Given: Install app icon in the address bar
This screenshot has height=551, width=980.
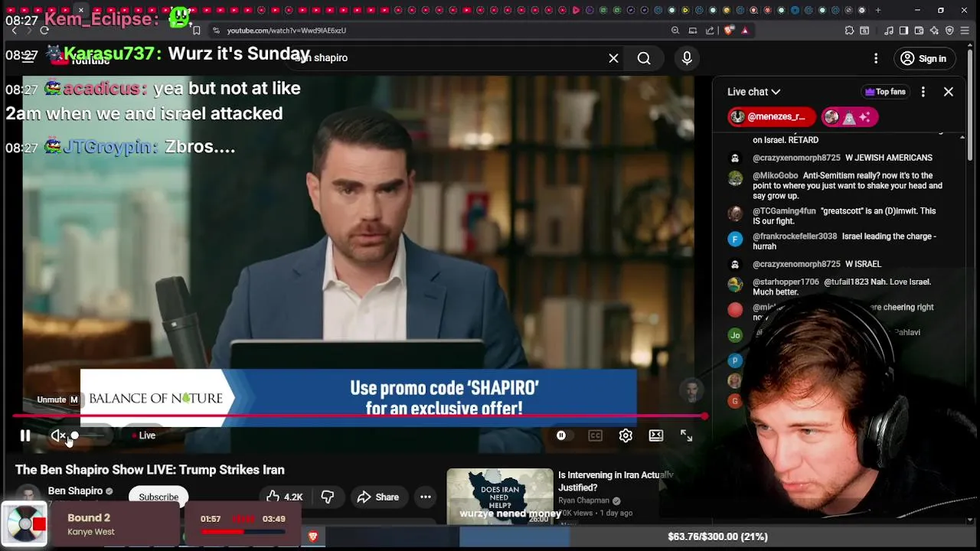Looking at the screenshot, I should 692,31.
